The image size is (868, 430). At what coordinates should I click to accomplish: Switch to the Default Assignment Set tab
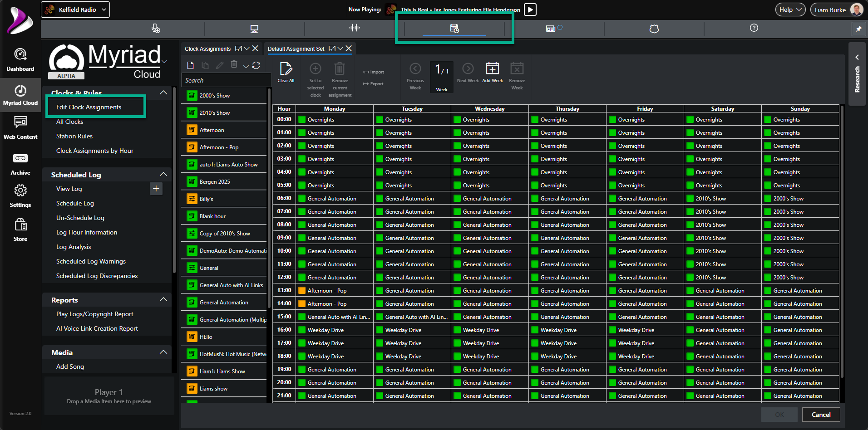(296, 49)
